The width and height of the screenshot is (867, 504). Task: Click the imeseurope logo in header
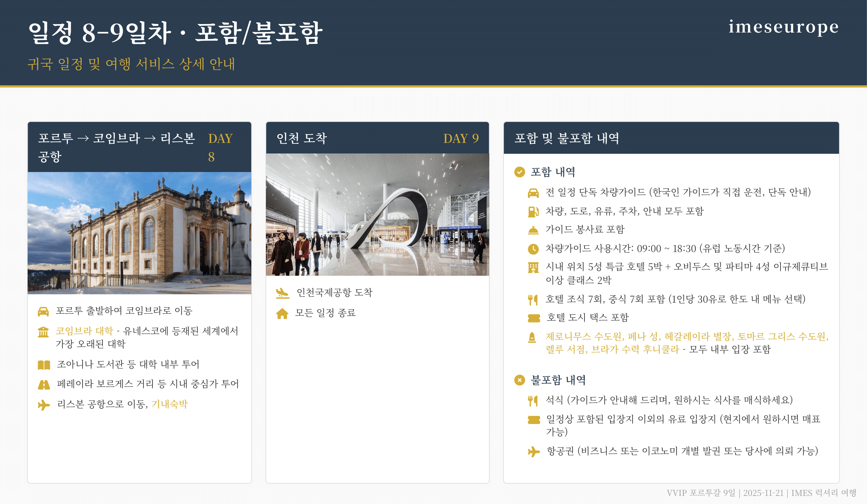tap(783, 27)
